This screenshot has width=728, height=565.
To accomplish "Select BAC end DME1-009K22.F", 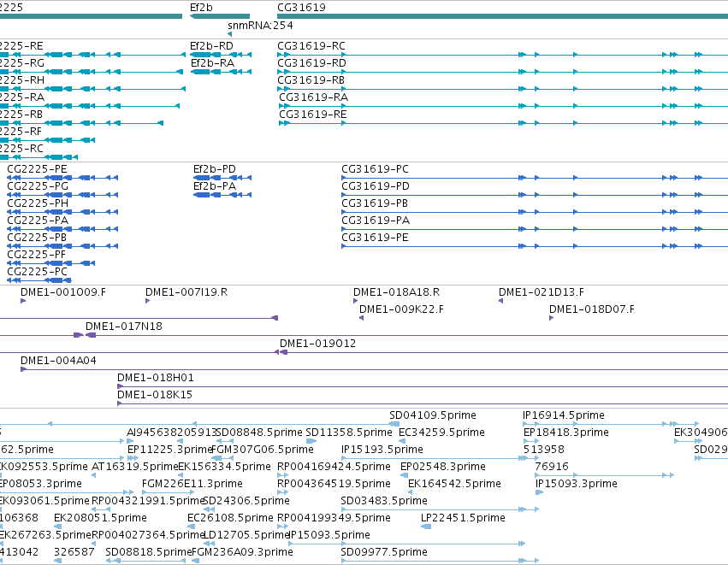I will [362, 318].
